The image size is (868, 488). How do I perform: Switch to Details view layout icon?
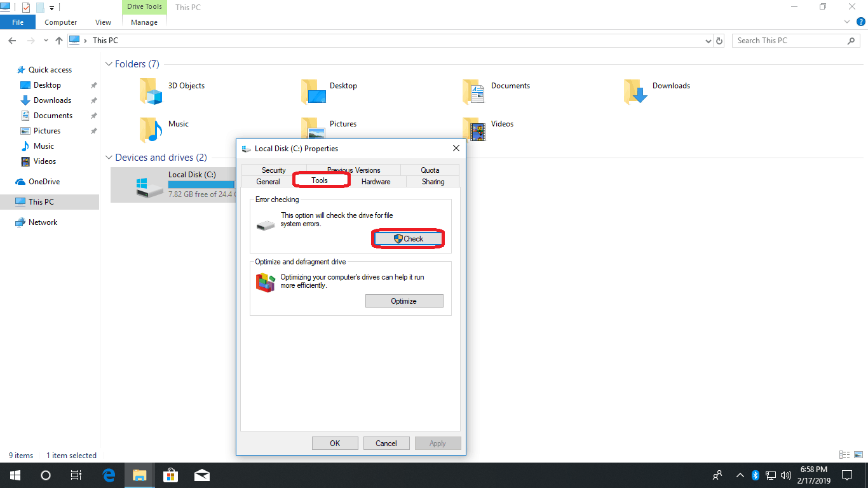pos(844,455)
